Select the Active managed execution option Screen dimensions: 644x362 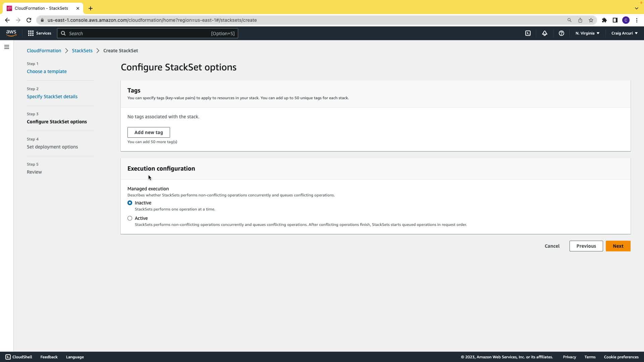(x=130, y=218)
